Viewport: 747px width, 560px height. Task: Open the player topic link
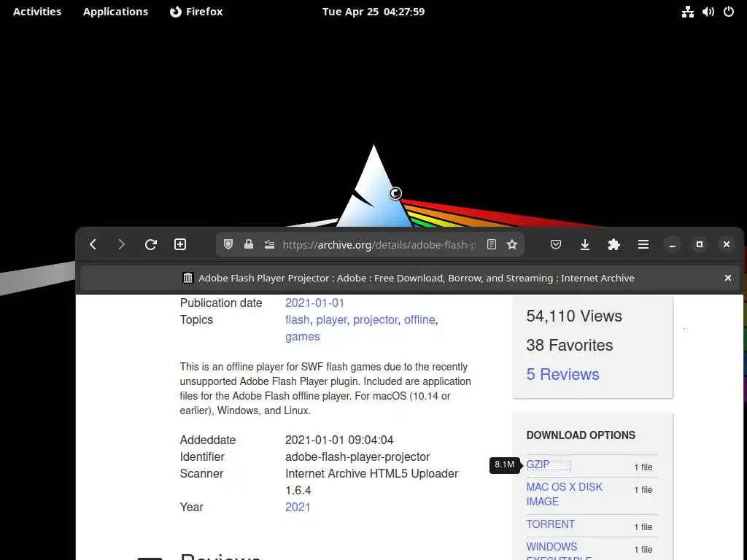tap(332, 319)
